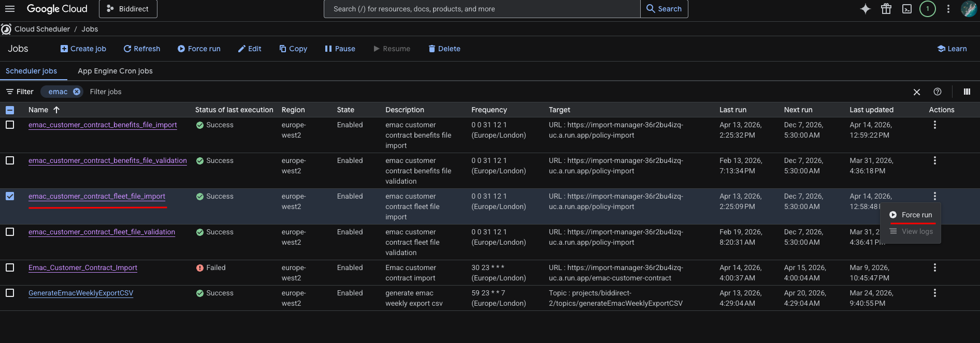Open the top bar more options menu

pos(948,9)
